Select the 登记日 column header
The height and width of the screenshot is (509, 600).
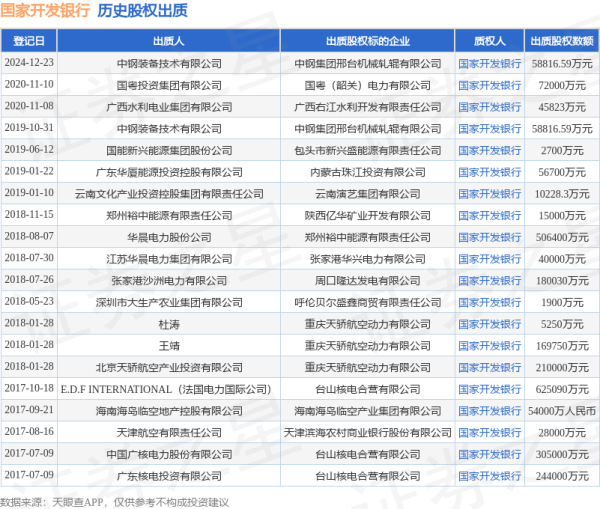click(29, 41)
